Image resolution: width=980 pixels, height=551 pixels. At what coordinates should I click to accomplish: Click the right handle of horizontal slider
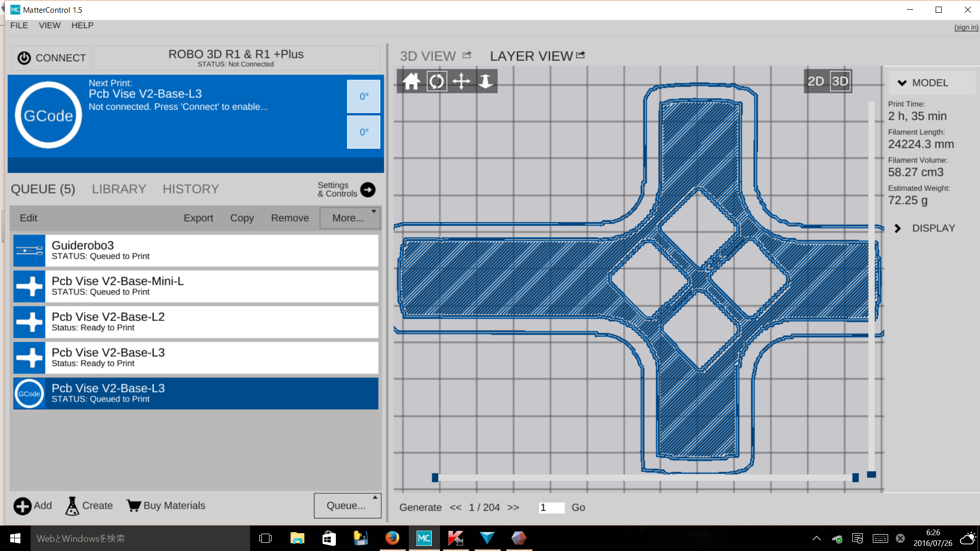[x=855, y=478]
